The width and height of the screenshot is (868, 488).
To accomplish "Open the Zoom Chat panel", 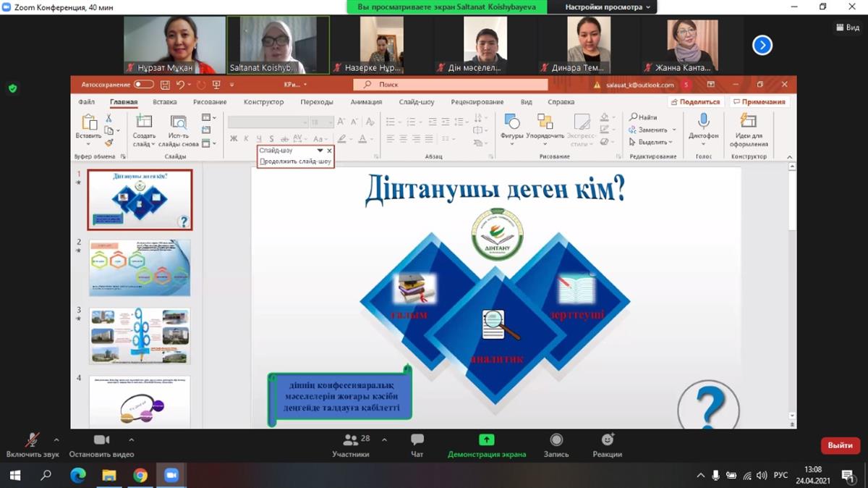I will point(417,440).
